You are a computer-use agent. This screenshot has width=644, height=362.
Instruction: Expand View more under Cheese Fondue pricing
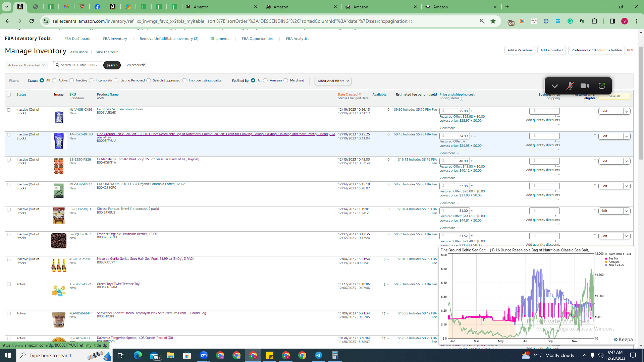coord(449,228)
